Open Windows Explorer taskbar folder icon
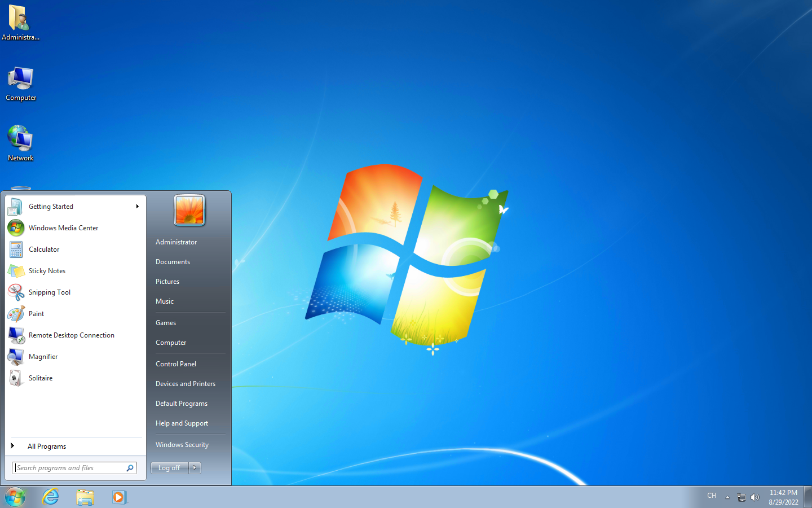This screenshot has height=508, width=812. pyautogui.click(x=85, y=497)
